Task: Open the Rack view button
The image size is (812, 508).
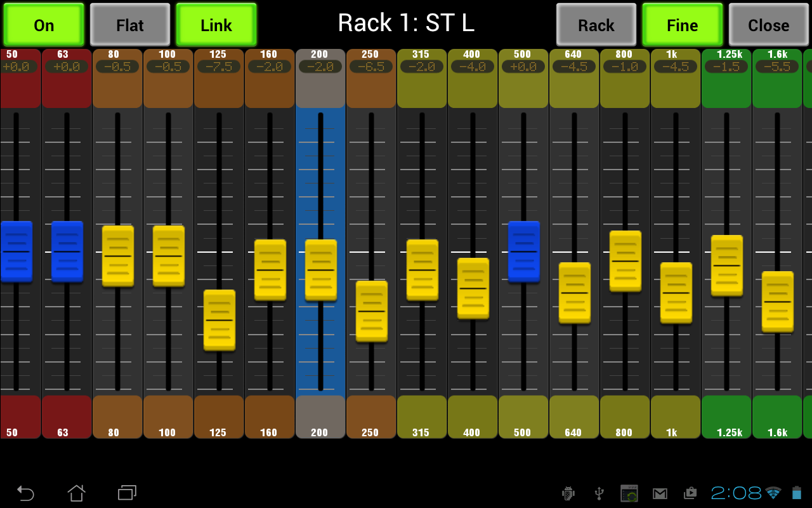Action: pyautogui.click(x=596, y=25)
